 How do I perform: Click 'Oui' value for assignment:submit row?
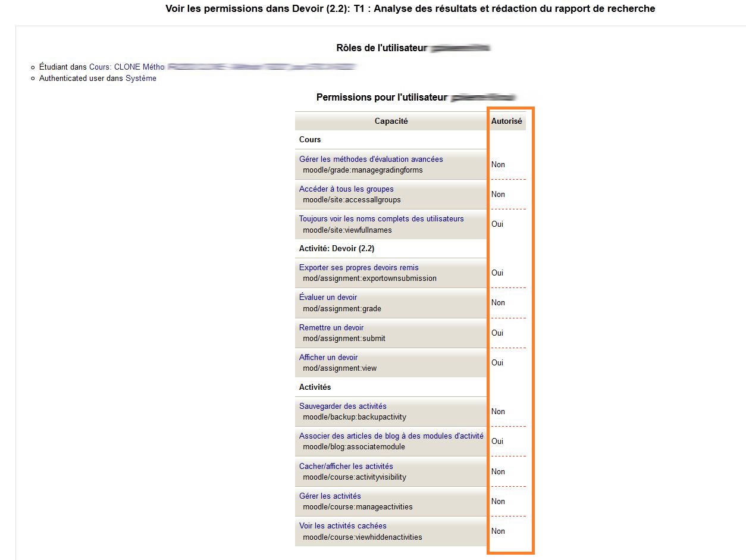[x=497, y=333]
